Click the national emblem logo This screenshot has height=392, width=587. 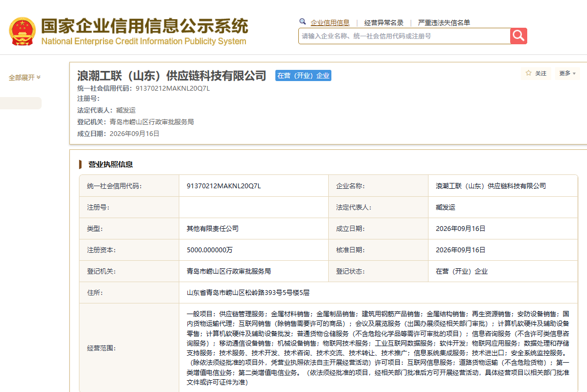click(x=22, y=31)
